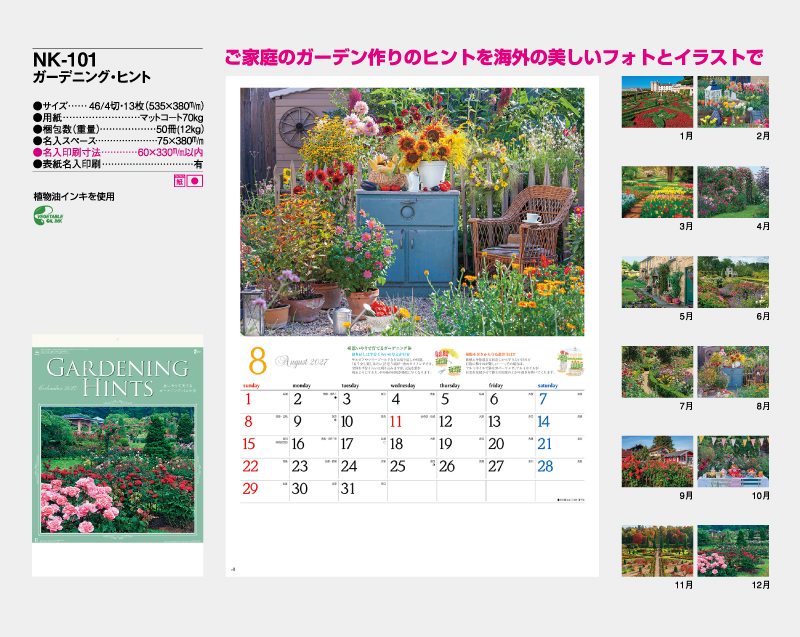The height and width of the screenshot is (637, 800).
Task: Open the April rose garden thumbnail
Action: (x=733, y=192)
